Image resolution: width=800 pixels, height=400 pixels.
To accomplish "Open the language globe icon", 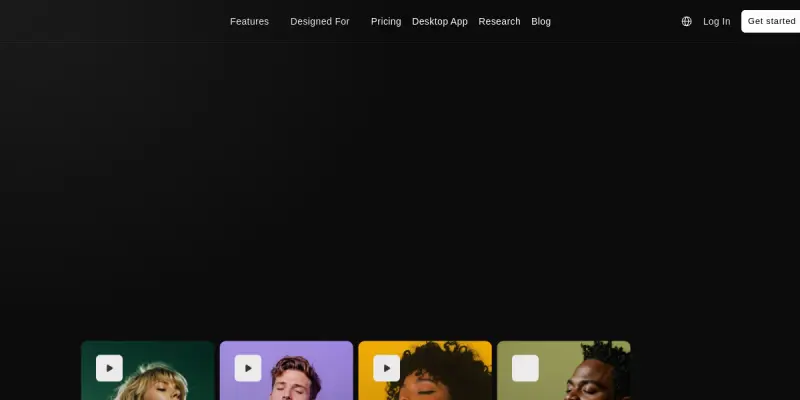I will 687,21.
